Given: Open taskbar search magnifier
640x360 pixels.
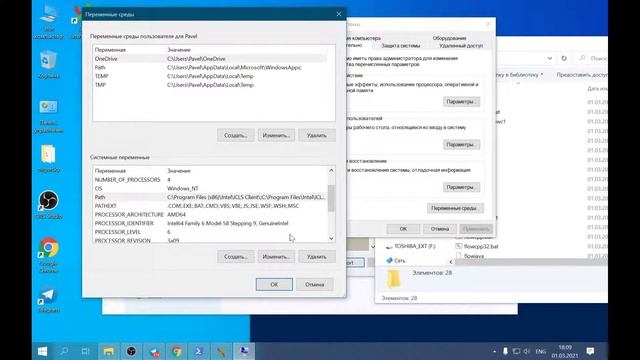Looking at the screenshot, I should 64,351.
